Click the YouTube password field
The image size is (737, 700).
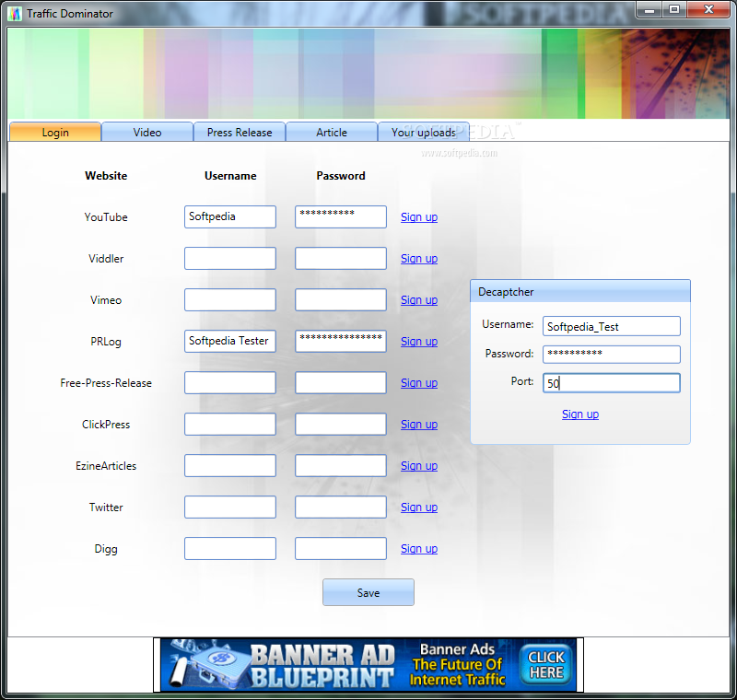pos(341,216)
